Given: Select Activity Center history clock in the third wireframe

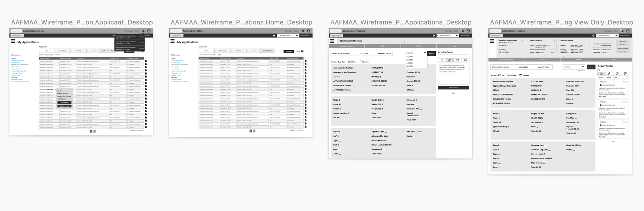Looking at the screenshot, I should [458, 60].
